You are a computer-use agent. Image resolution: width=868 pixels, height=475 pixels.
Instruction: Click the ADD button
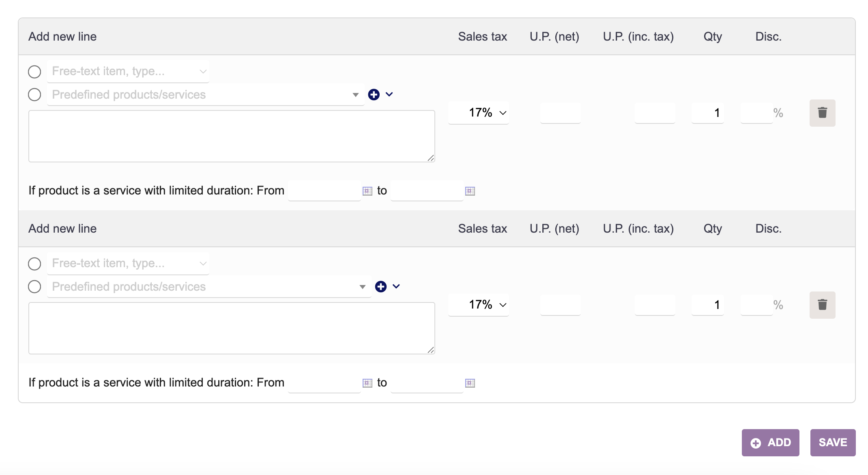tap(770, 443)
